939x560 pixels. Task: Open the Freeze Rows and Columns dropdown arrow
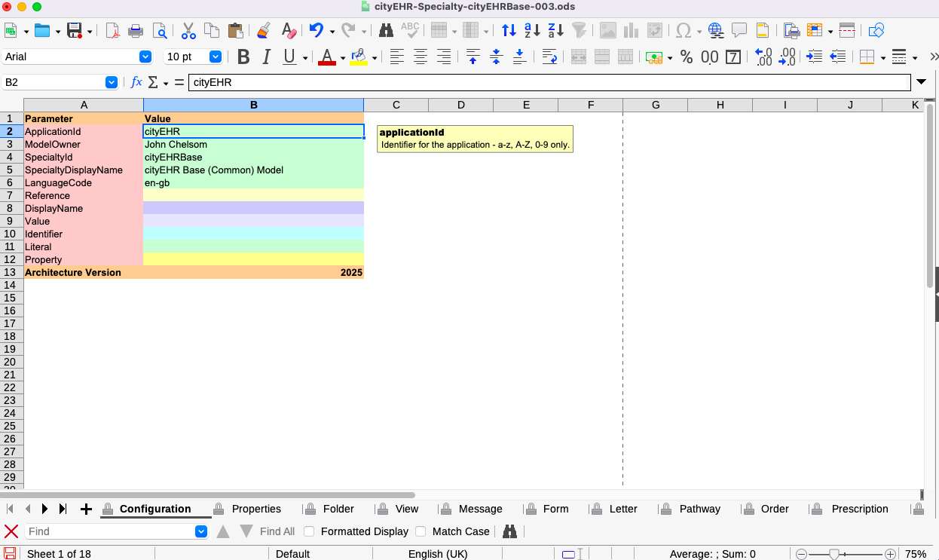coord(830,31)
